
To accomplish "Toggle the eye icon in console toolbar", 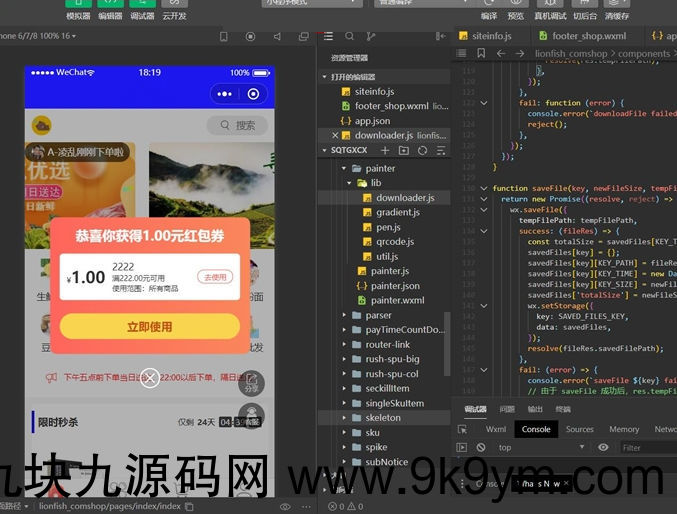I will click(603, 447).
